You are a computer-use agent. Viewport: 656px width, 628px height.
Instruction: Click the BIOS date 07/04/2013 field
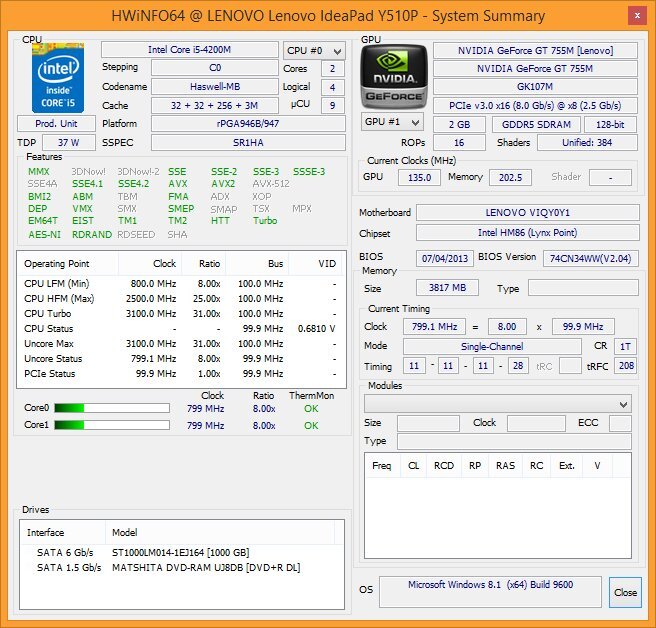coord(445,259)
